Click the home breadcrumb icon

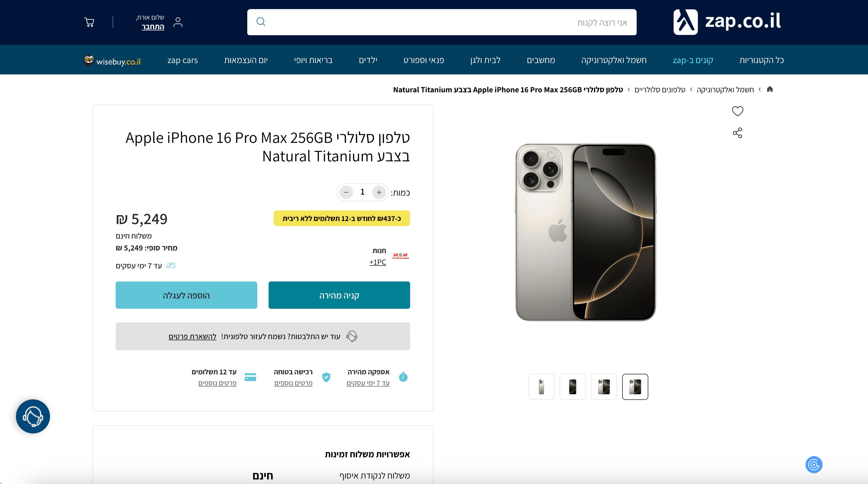(770, 89)
